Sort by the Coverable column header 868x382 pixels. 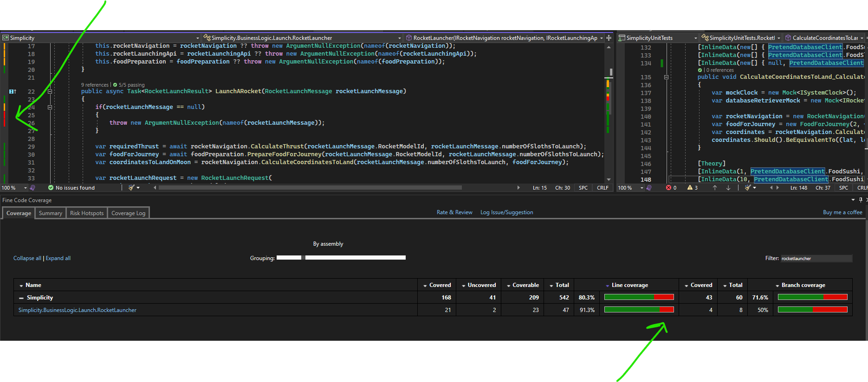525,285
